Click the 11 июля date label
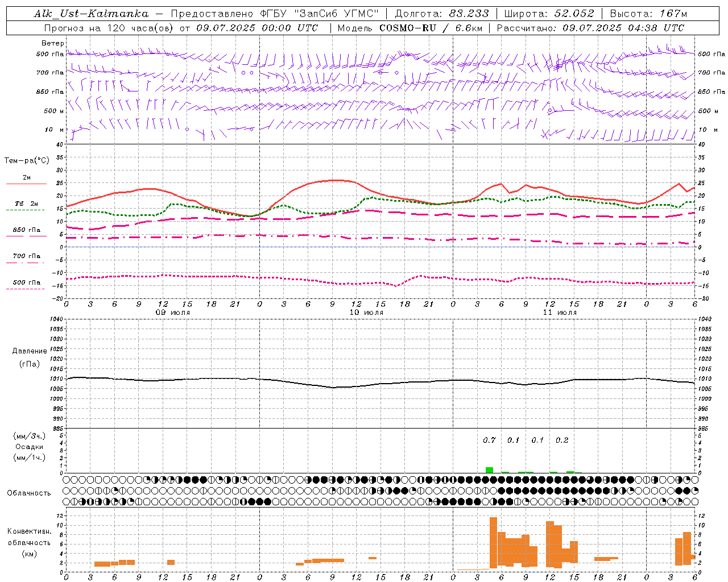Image resolution: width=728 pixels, height=582 pixels. (x=560, y=312)
